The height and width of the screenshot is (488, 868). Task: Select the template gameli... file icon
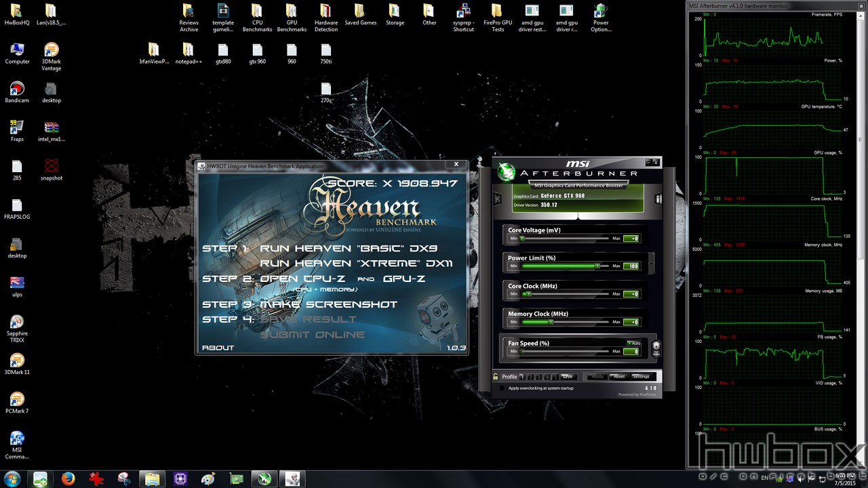[x=223, y=18]
